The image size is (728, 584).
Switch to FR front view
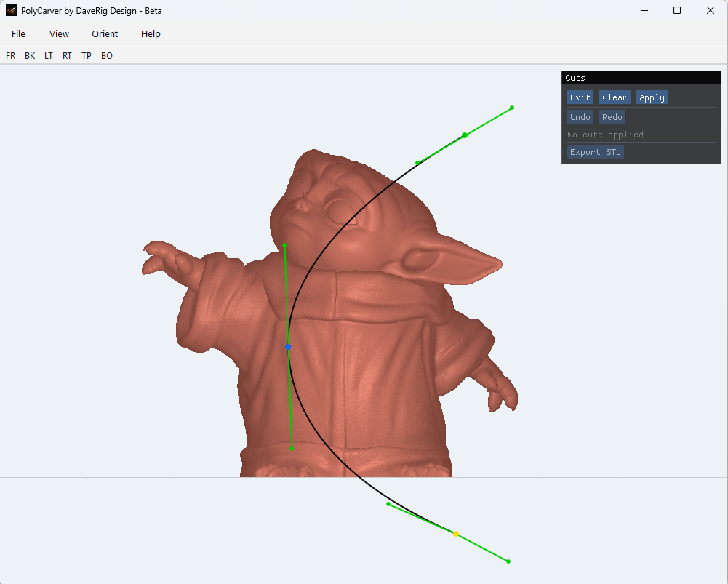(11, 56)
